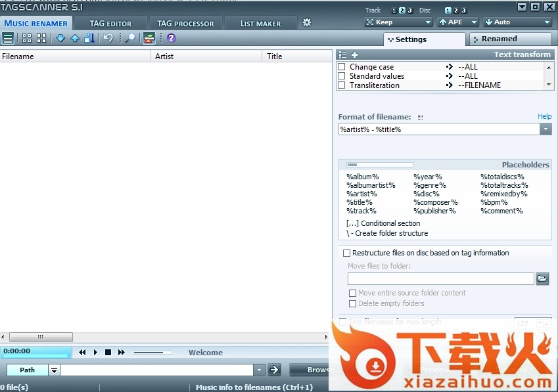Click the Format of filename input field
The image size is (558, 392).
pyautogui.click(x=439, y=129)
